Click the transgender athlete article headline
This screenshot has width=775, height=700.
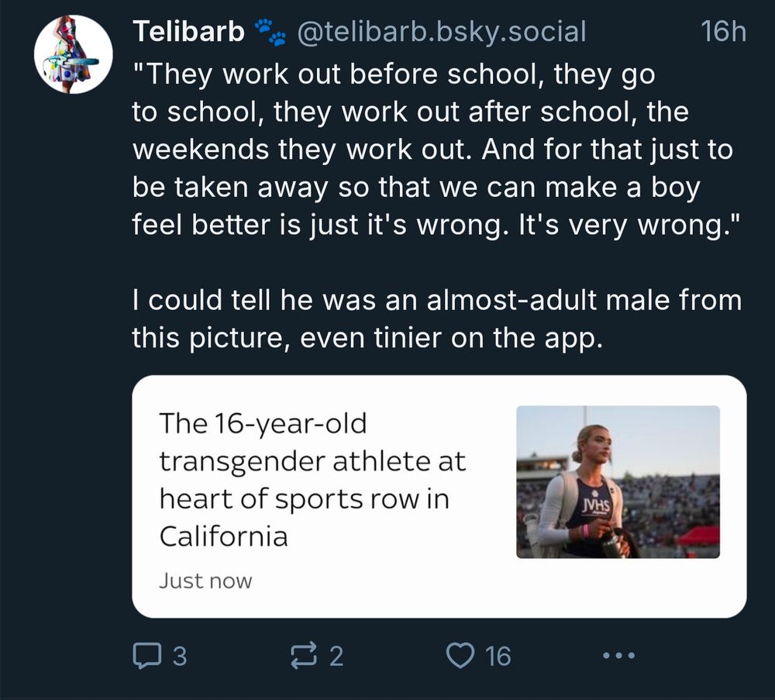(312, 480)
